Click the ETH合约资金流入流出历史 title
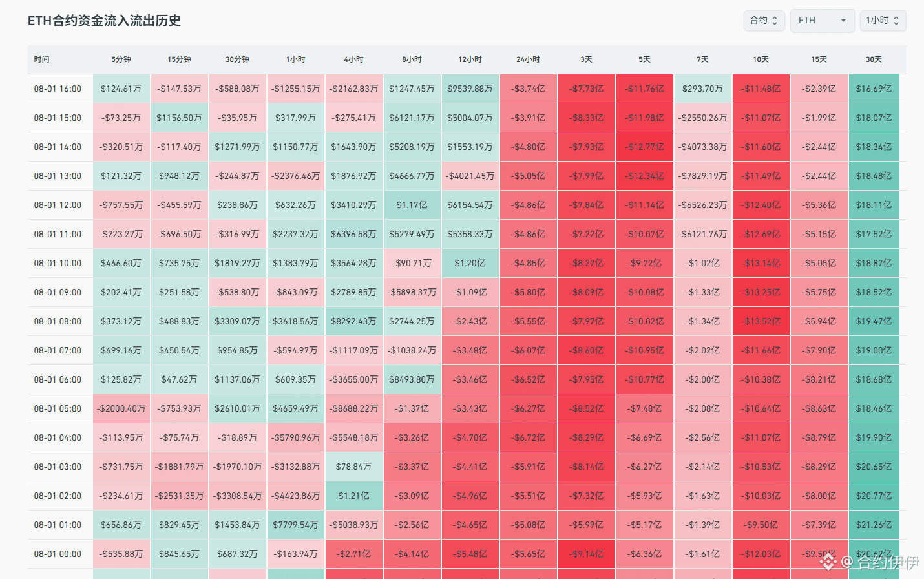 point(104,21)
